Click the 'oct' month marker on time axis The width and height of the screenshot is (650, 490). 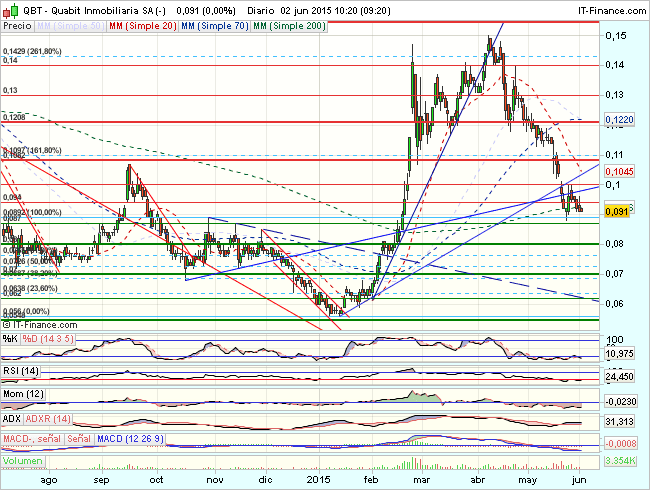156,480
